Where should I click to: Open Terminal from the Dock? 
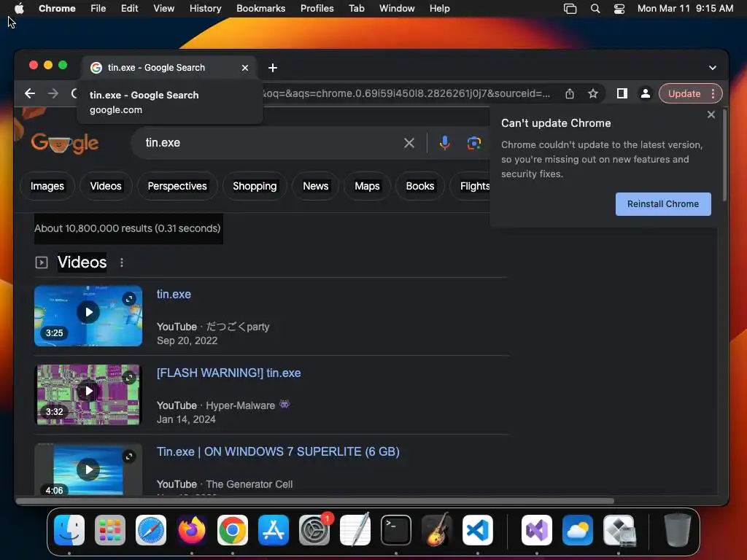click(x=396, y=530)
